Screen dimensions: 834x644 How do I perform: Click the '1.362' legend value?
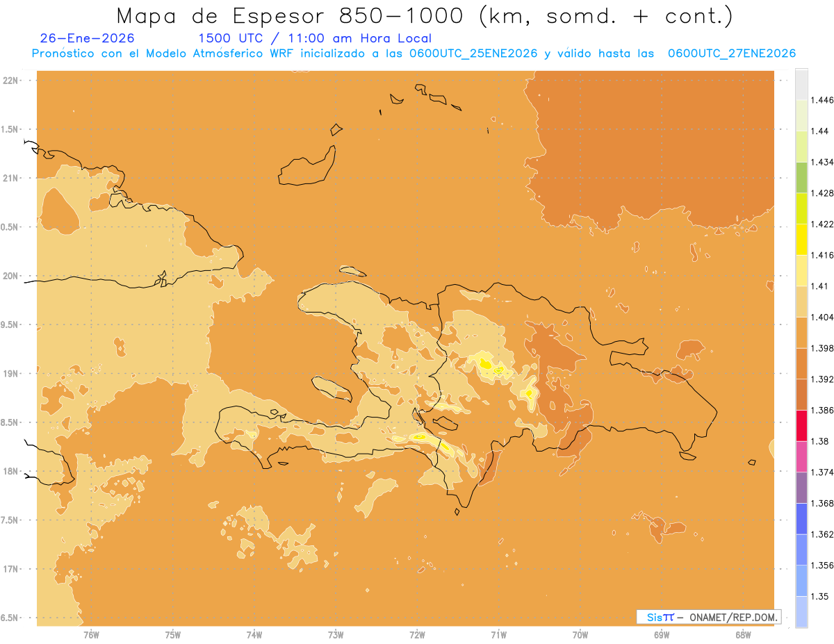(x=823, y=534)
